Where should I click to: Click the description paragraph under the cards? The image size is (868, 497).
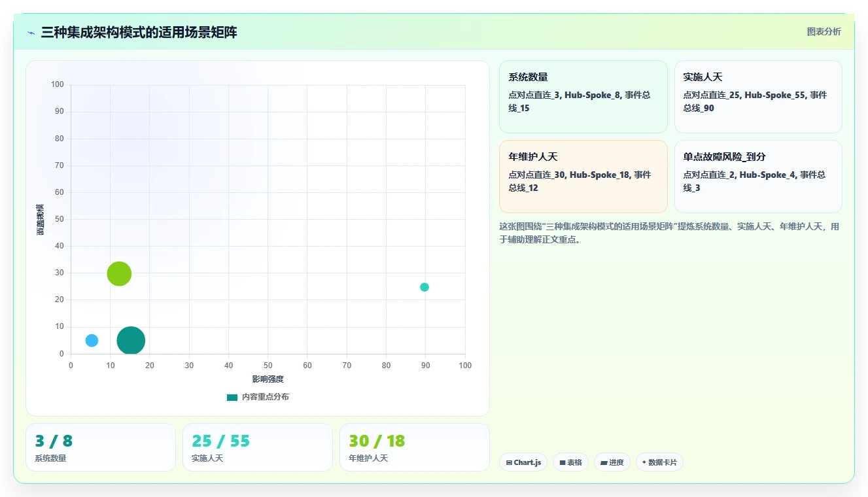pyautogui.click(x=669, y=233)
